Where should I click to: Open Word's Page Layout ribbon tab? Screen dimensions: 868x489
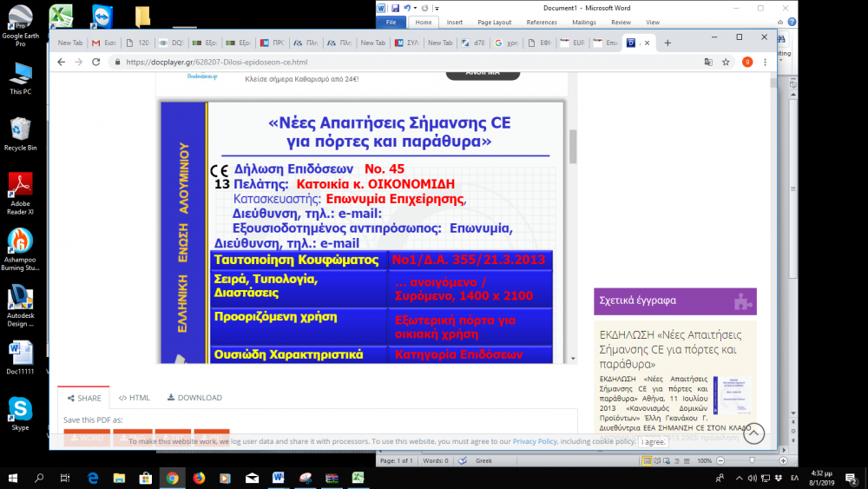(495, 23)
